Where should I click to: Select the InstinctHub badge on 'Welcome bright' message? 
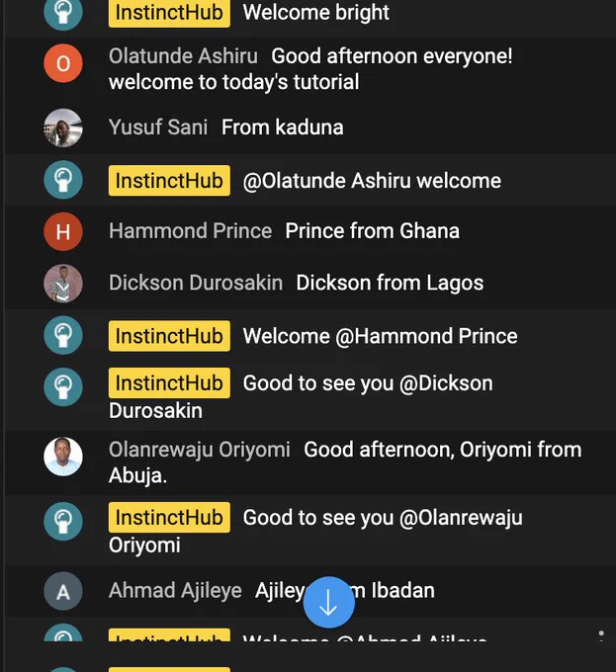169,13
